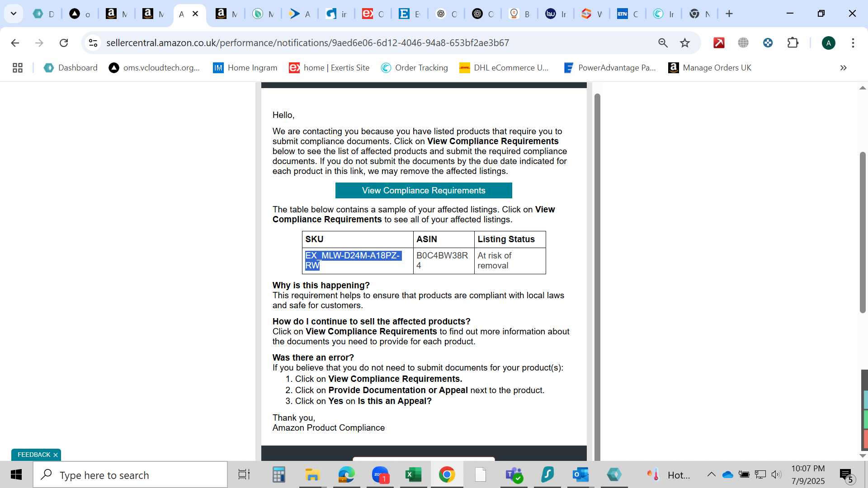Open the weather widget labeled Hot
Image resolution: width=868 pixels, height=488 pixels.
click(668, 475)
